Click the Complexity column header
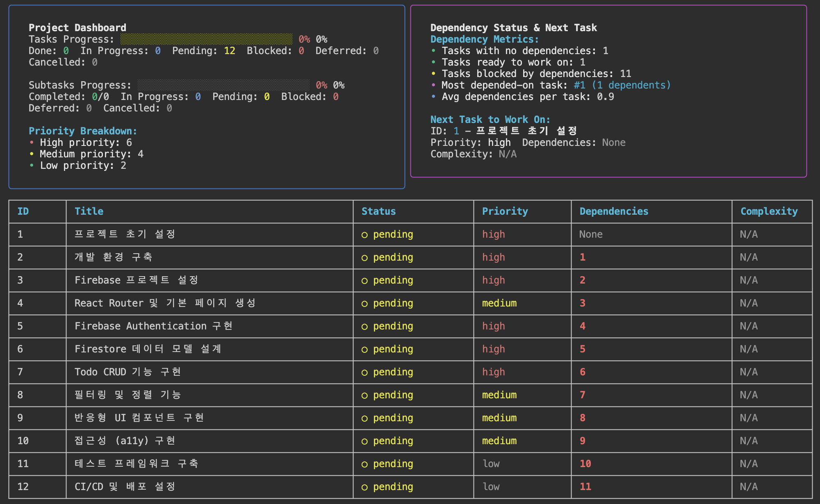The width and height of the screenshot is (820, 504). click(769, 211)
